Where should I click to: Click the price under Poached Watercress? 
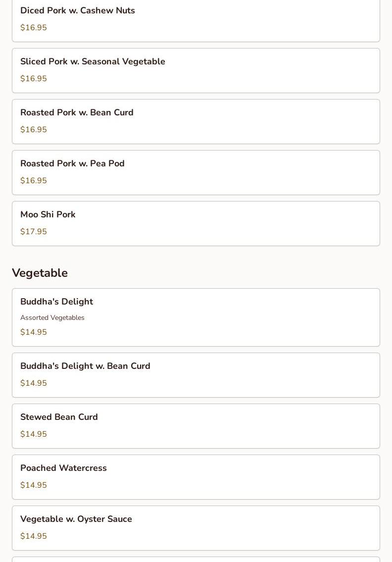34,485
